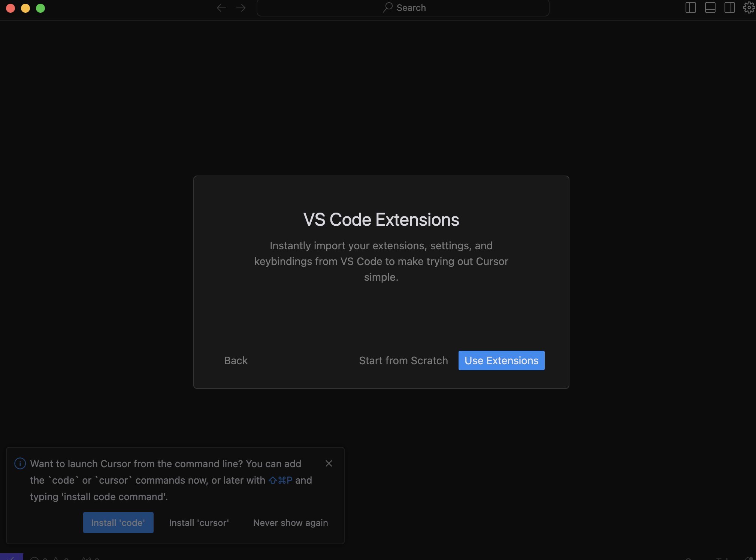The height and width of the screenshot is (560, 756).
Task: Toggle the secondary side bar layout icon
Action: pos(729,8)
